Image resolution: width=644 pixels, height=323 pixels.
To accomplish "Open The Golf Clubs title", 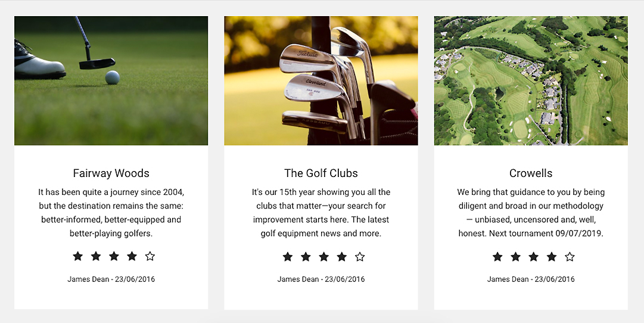I will tap(321, 173).
